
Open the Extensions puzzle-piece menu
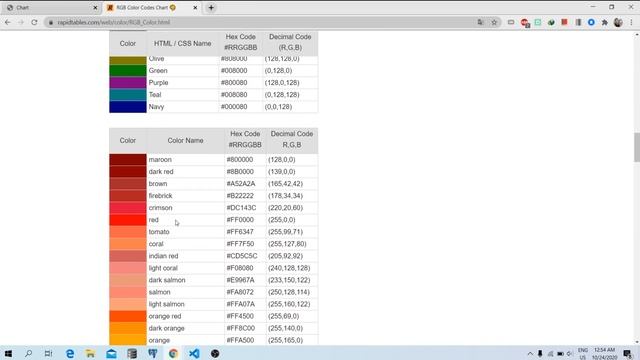click(604, 22)
